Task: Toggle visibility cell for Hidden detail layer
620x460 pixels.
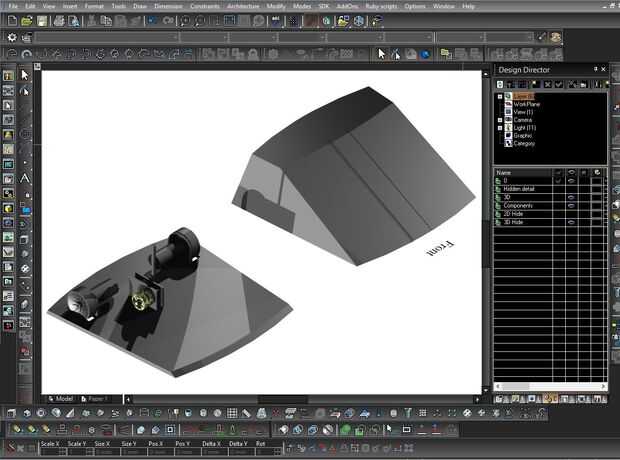Action: point(571,189)
